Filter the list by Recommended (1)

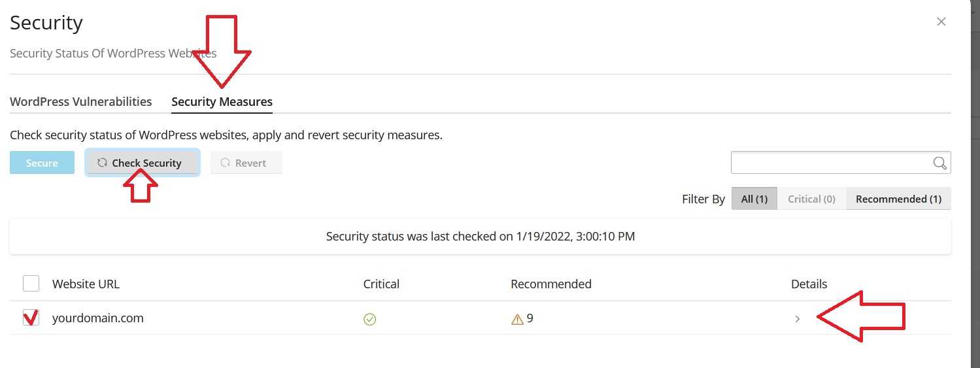[x=898, y=199]
